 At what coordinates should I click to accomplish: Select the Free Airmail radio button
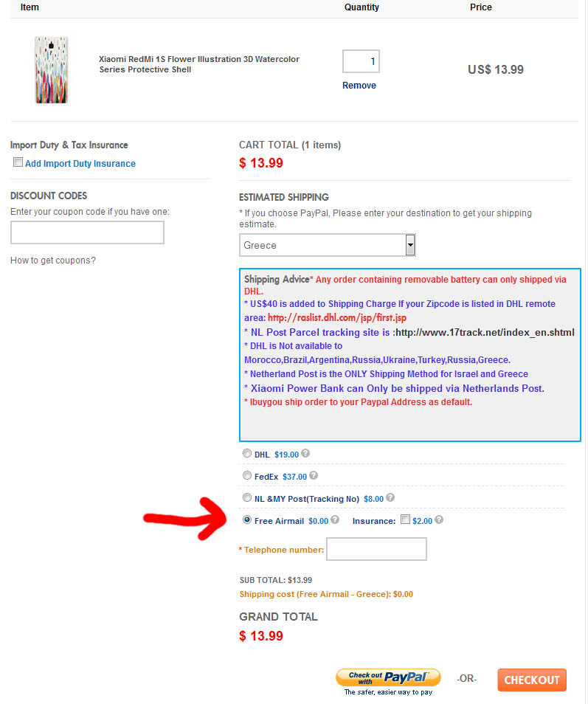tap(247, 520)
